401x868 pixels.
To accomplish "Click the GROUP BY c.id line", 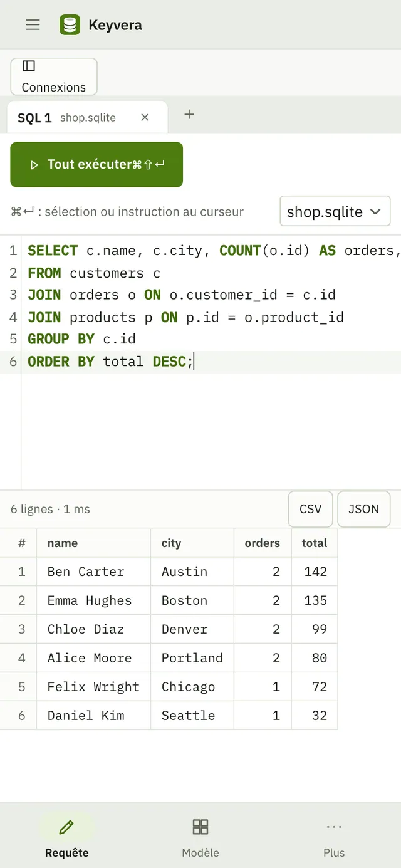I will coord(212,339).
